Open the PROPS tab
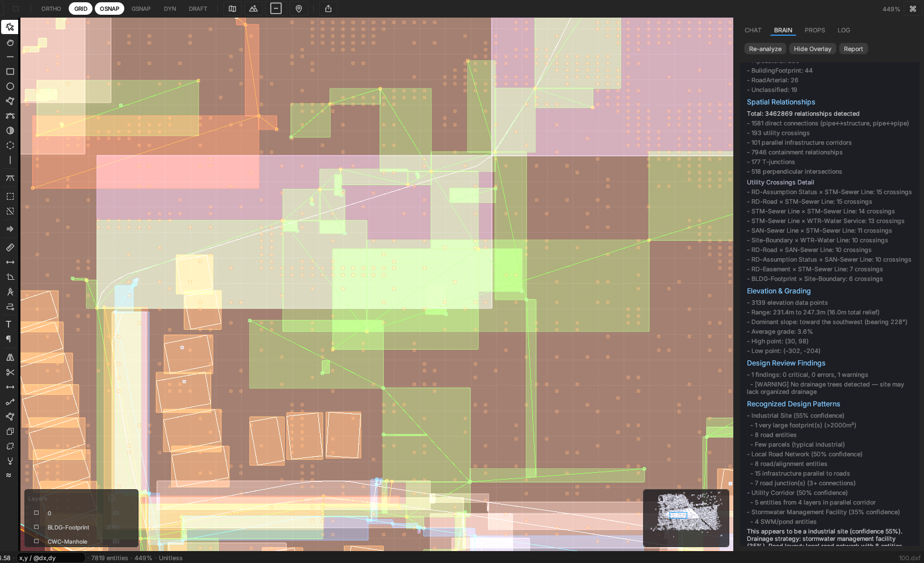 [x=814, y=30]
